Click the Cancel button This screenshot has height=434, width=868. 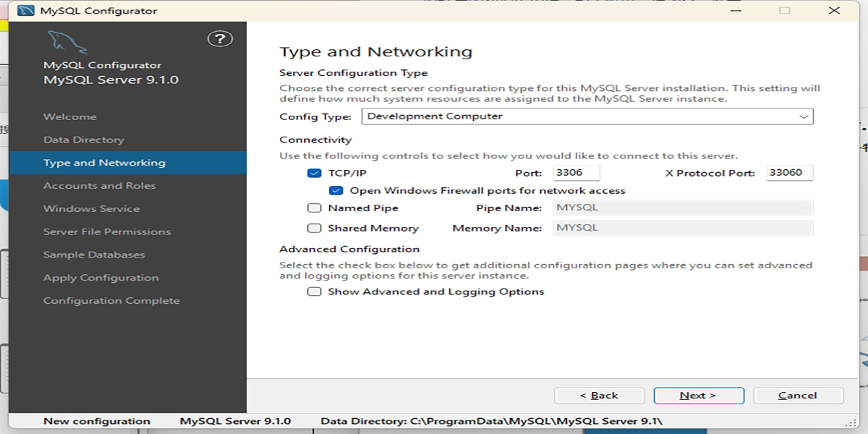point(799,396)
